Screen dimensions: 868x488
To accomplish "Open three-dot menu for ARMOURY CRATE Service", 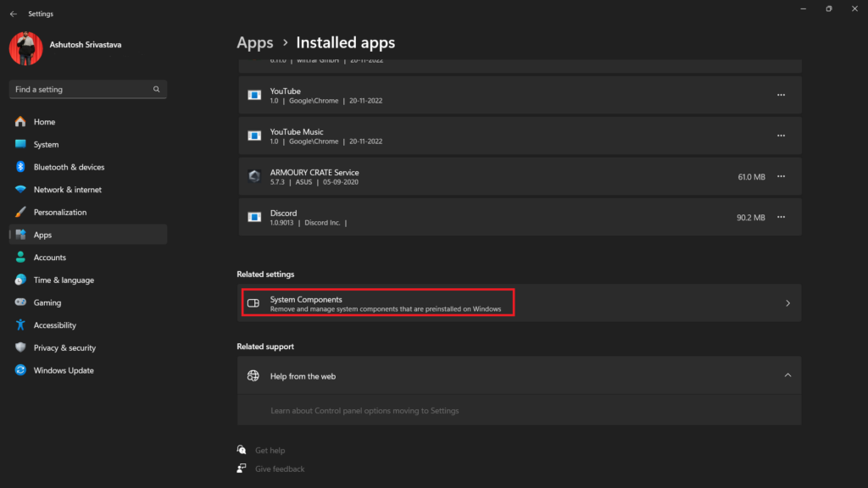I will click(x=781, y=177).
